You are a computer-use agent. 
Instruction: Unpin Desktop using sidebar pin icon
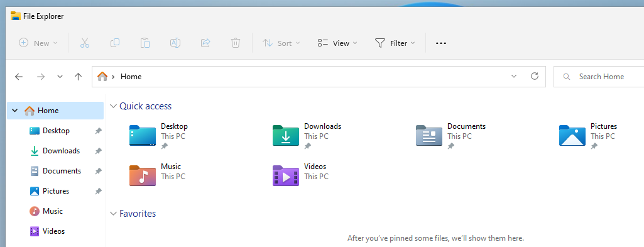click(98, 131)
